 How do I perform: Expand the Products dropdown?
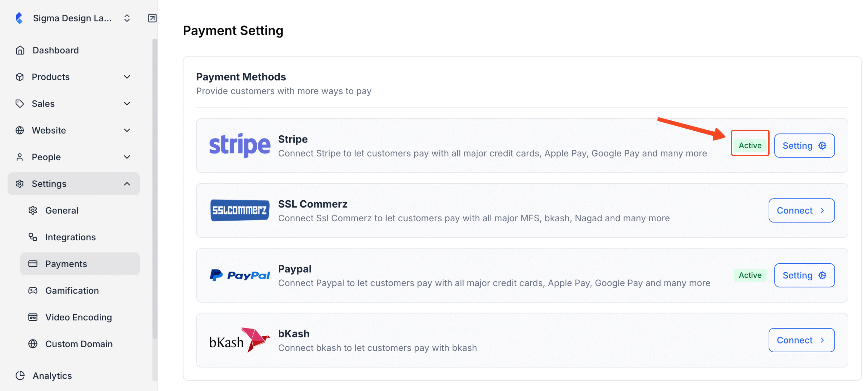coord(127,77)
